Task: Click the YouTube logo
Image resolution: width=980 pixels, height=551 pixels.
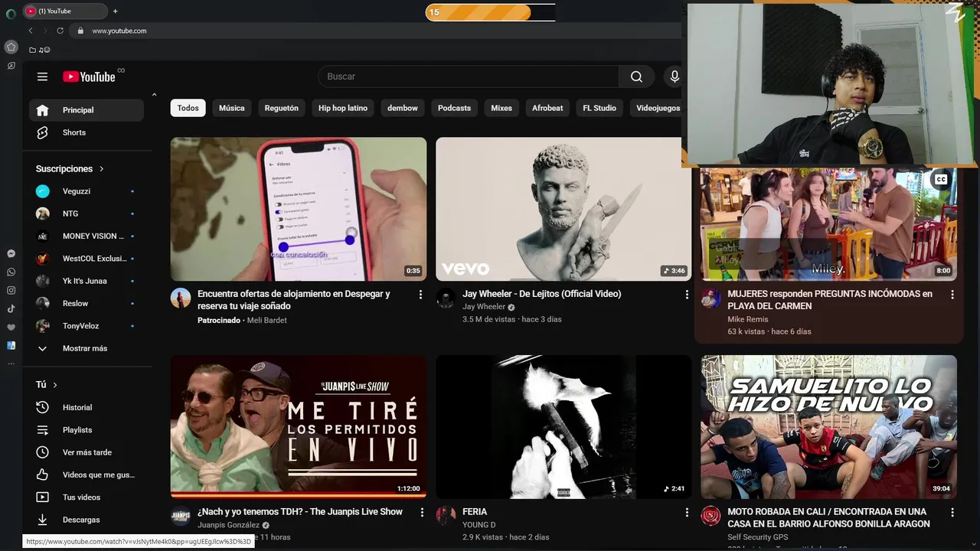Action: coord(89,77)
